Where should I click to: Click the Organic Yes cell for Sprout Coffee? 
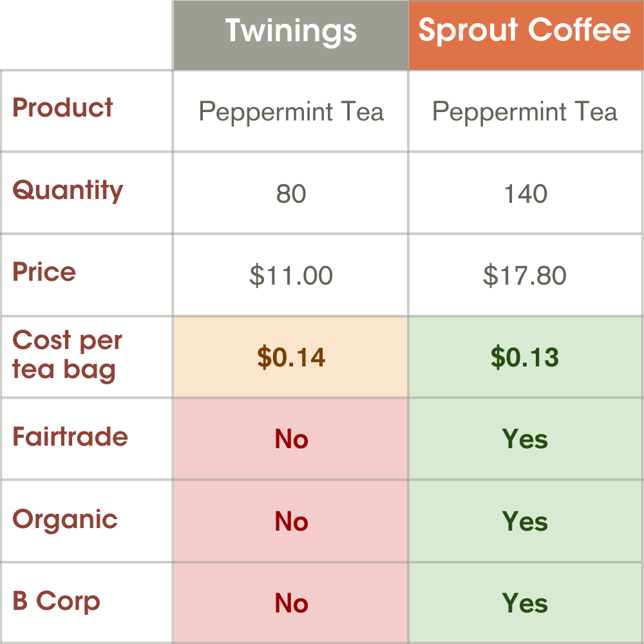pyautogui.click(x=525, y=521)
